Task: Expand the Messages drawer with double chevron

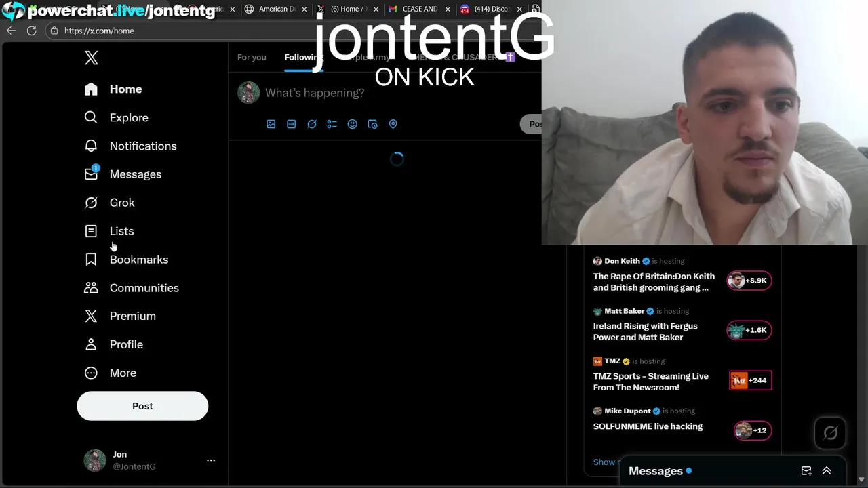Action: [x=827, y=471]
